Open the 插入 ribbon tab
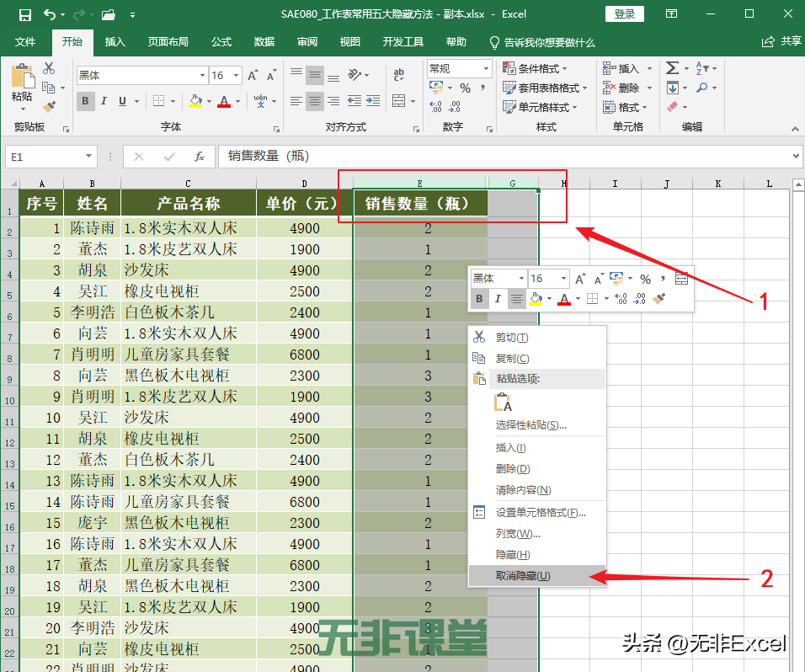This screenshot has width=805, height=672. pyautogui.click(x=115, y=42)
